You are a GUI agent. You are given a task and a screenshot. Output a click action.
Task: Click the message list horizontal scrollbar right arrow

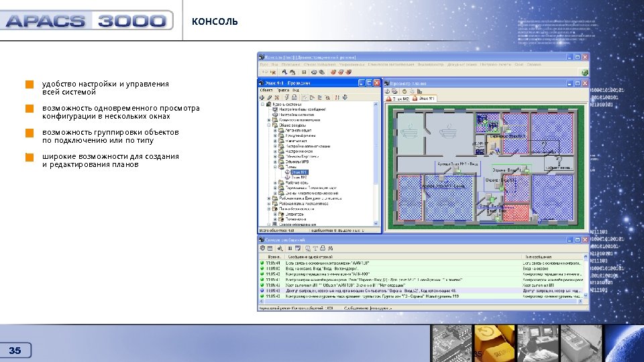(580, 301)
